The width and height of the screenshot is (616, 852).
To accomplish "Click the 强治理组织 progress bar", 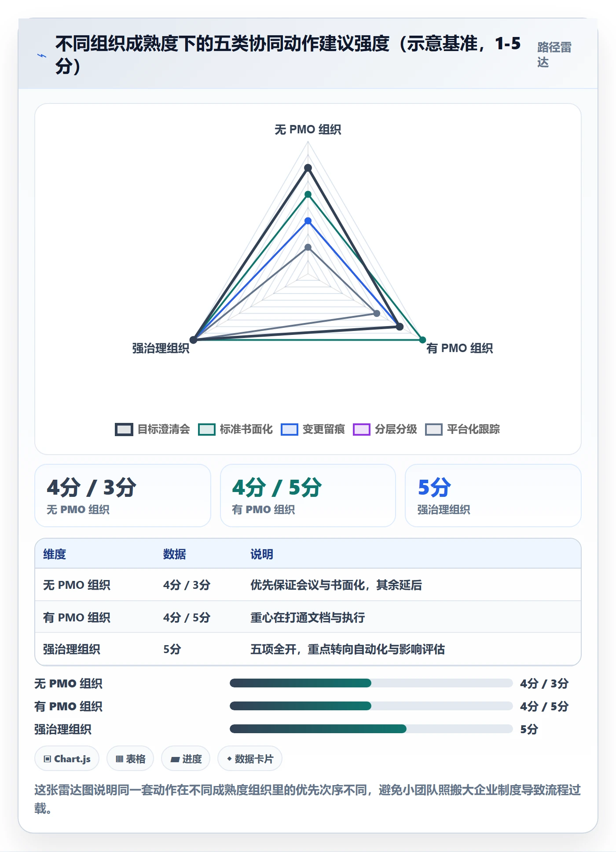I will pos(371,729).
